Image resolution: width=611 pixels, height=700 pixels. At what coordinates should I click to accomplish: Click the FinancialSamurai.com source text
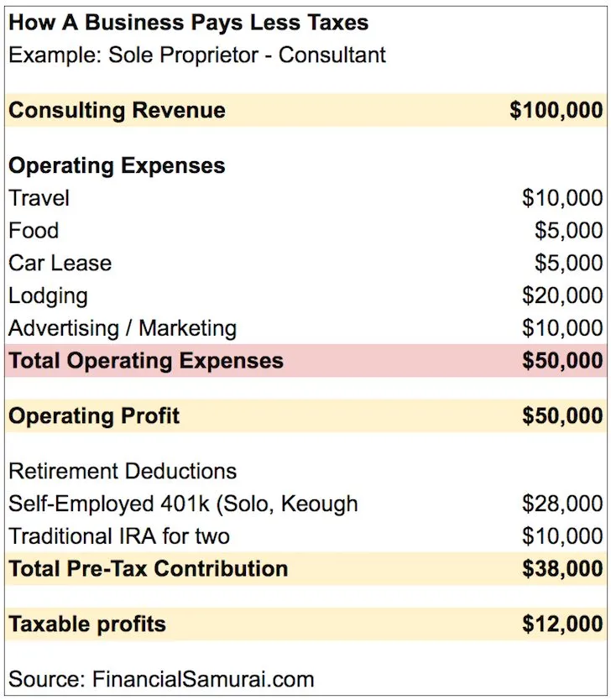click(203, 679)
